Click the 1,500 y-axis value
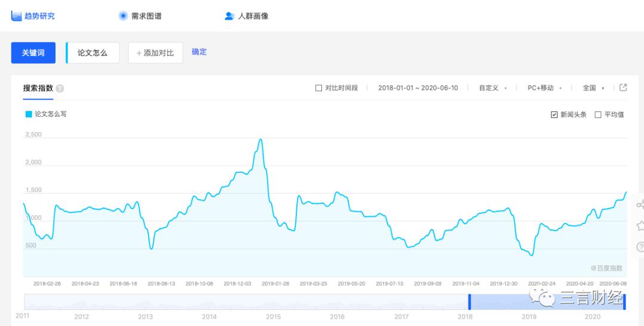 (33, 190)
